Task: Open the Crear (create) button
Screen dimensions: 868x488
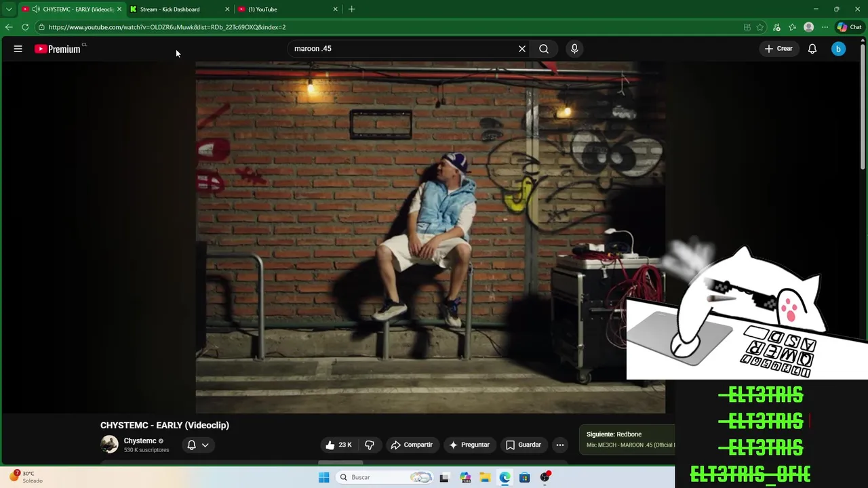Action: tap(778, 49)
